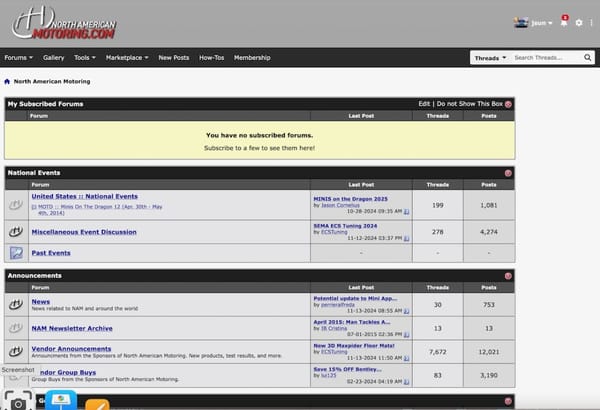The width and height of the screenshot is (600, 410).
Task: Click the 4,274 posts count cell
Action: [x=489, y=232]
